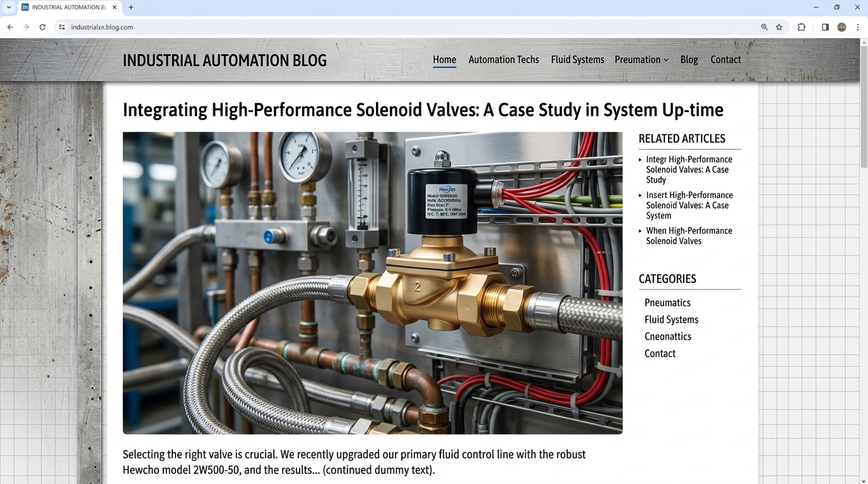
Task: Click the dropdown arrow at top-left of window
Action: point(8,7)
